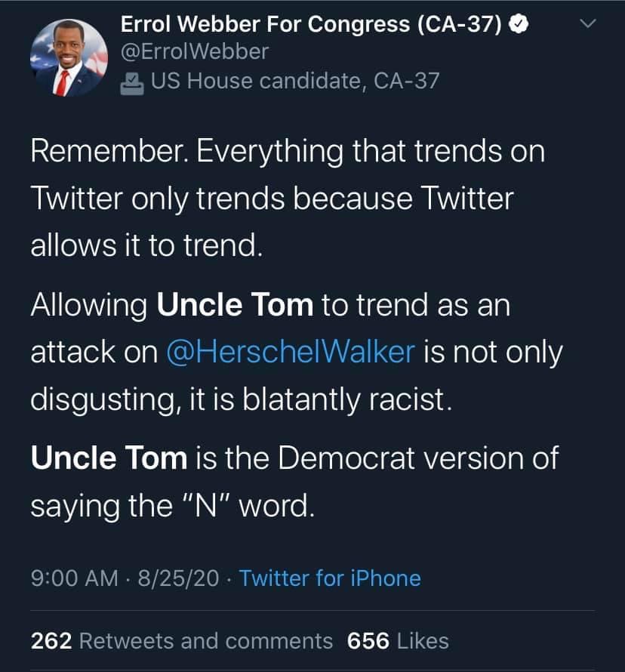Open the Errol Webber For Congress display name
625x672 pixels.
point(312,26)
